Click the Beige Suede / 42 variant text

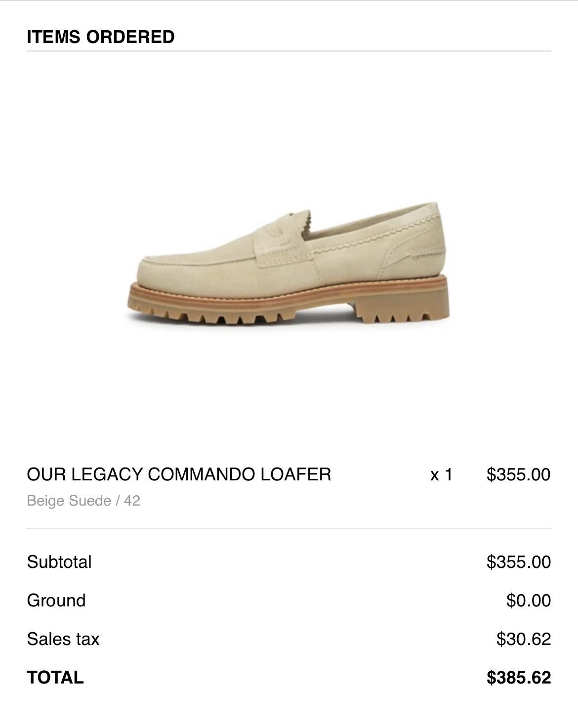83,501
